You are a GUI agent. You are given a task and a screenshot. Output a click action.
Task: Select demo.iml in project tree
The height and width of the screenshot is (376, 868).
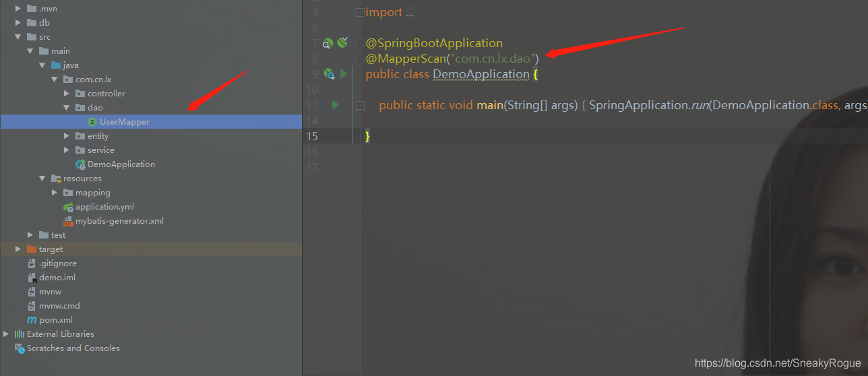coord(151,278)
